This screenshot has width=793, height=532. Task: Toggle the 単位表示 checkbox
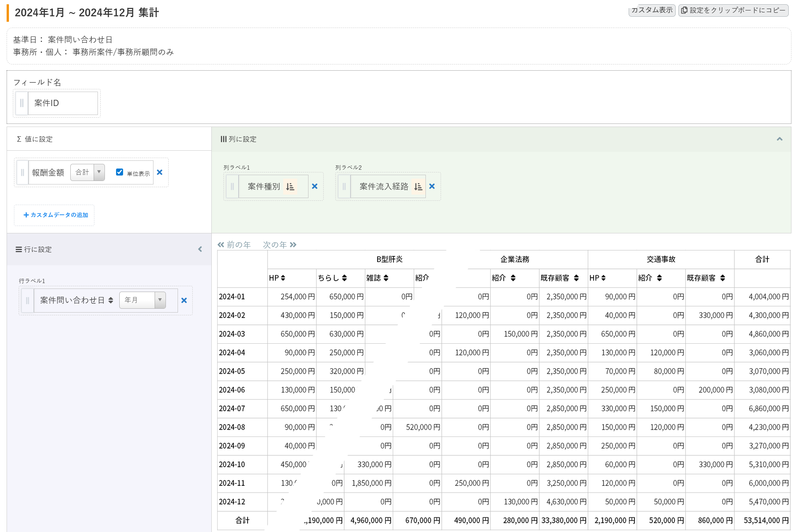tap(120, 172)
